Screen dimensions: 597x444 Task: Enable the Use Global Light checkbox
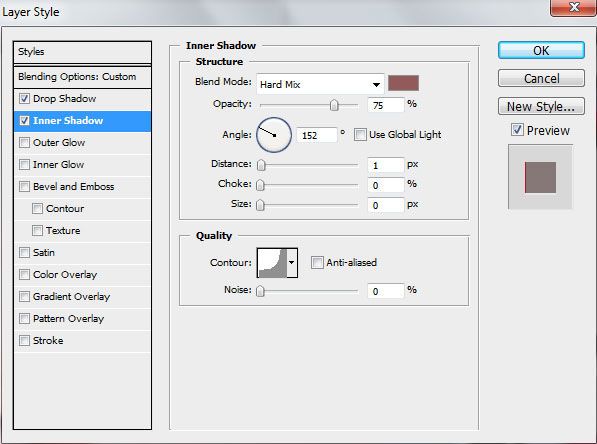tap(360, 134)
